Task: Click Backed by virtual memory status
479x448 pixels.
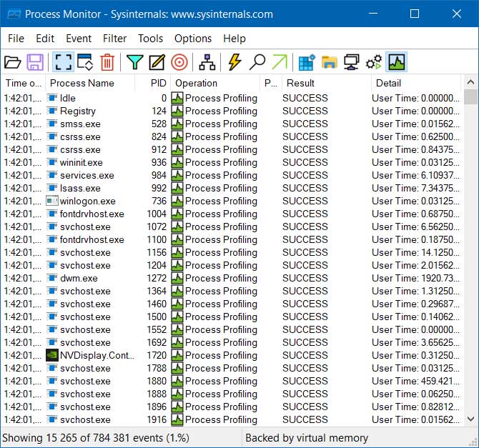Action: coord(307,438)
